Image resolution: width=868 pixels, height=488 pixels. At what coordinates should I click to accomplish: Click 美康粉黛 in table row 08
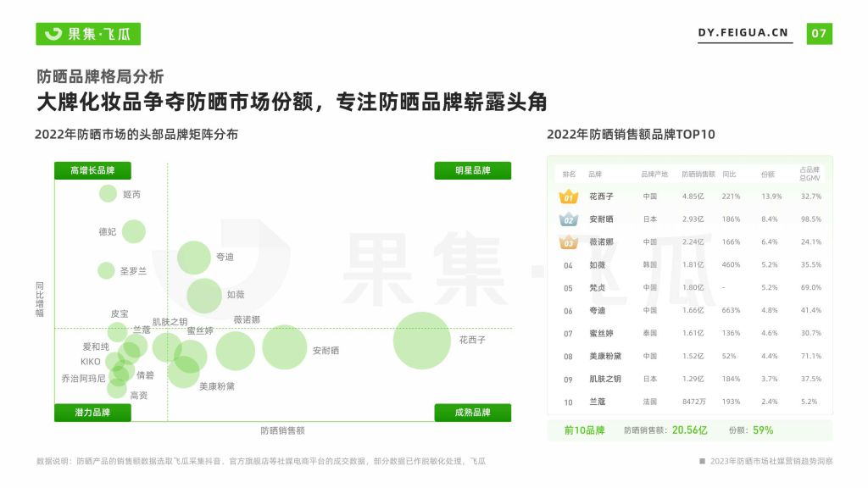605,357
